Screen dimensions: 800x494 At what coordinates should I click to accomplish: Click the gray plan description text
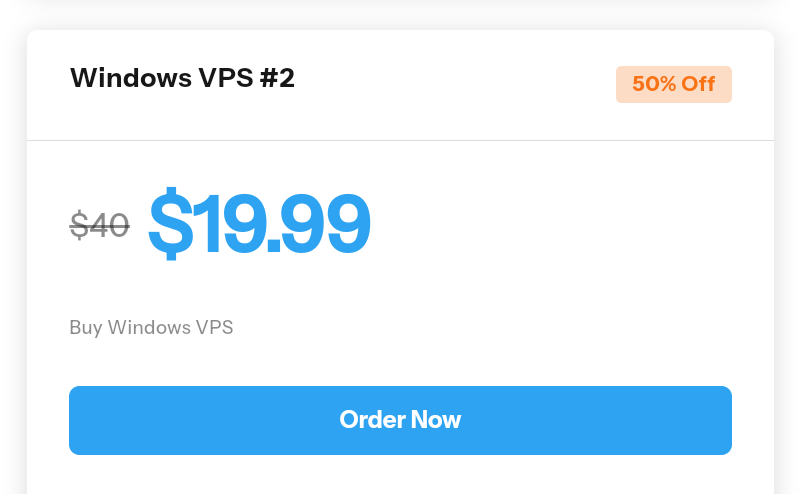(151, 327)
